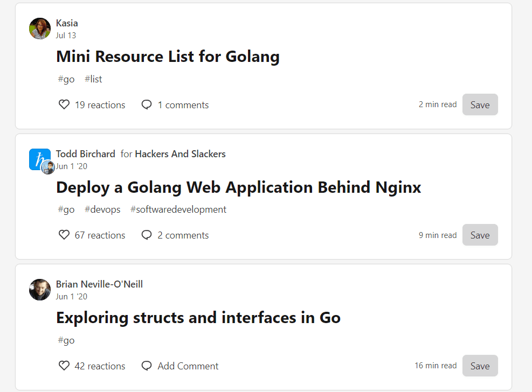
Task: Click comment bubble icon on Mini Resource List post
Action: pos(147,104)
